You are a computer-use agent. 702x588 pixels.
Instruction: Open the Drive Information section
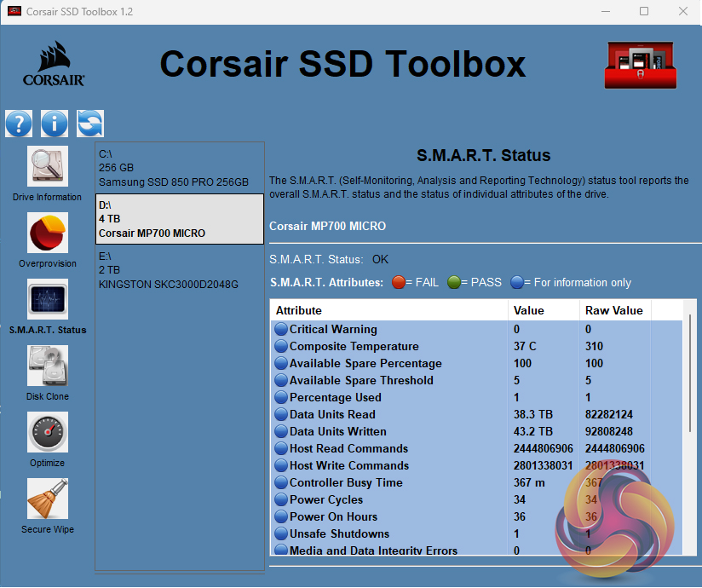point(47,167)
